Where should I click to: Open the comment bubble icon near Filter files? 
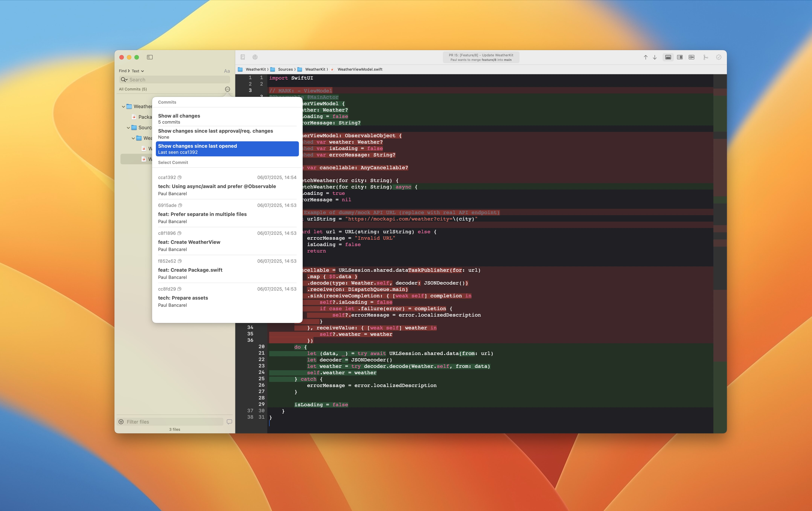[229, 421]
